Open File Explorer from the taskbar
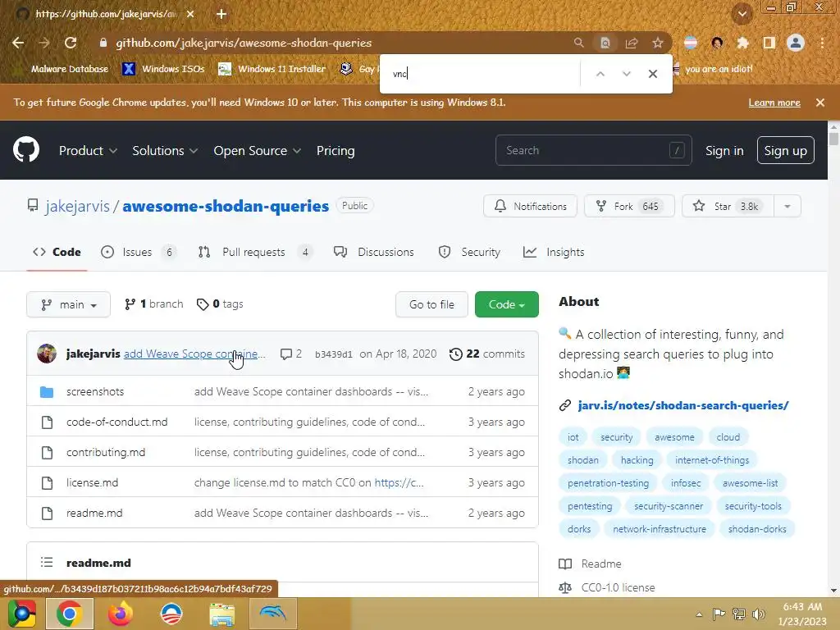Viewport: 840px width, 630px height. (x=221, y=614)
